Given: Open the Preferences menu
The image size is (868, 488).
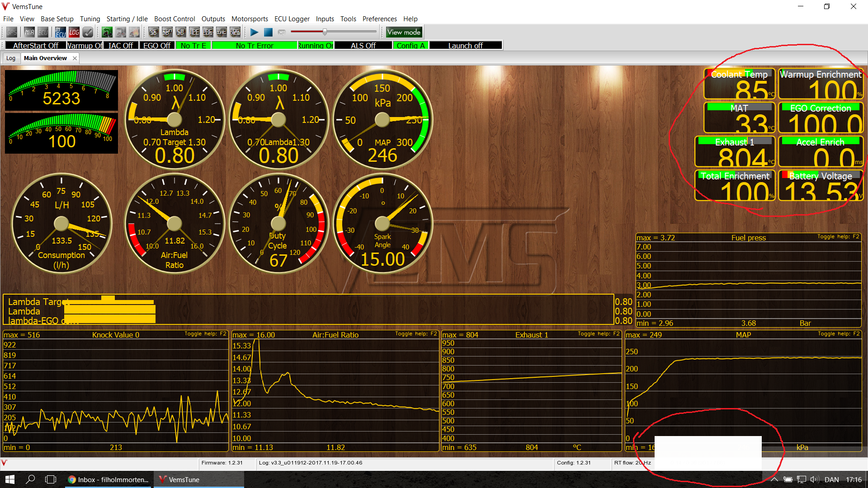Looking at the screenshot, I should pos(380,19).
